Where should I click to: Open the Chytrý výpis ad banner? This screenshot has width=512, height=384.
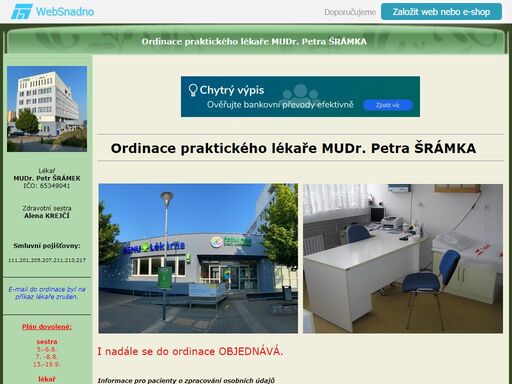(x=300, y=97)
